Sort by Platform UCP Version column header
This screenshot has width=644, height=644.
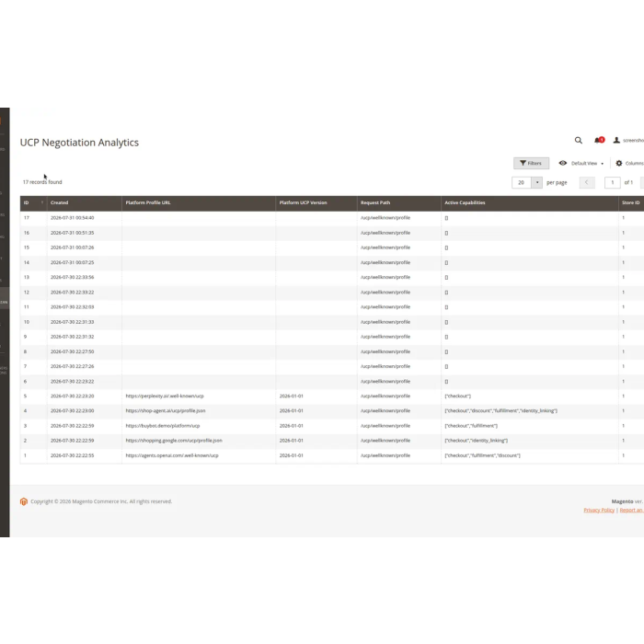[x=316, y=203]
